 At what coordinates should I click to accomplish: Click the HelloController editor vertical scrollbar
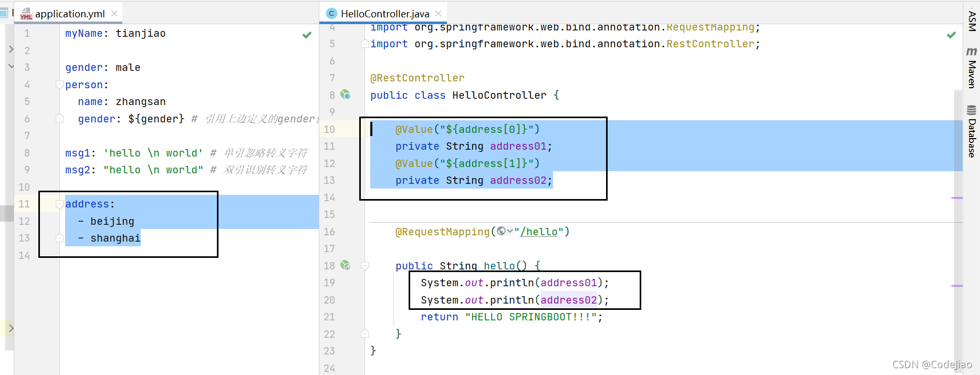click(958, 231)
